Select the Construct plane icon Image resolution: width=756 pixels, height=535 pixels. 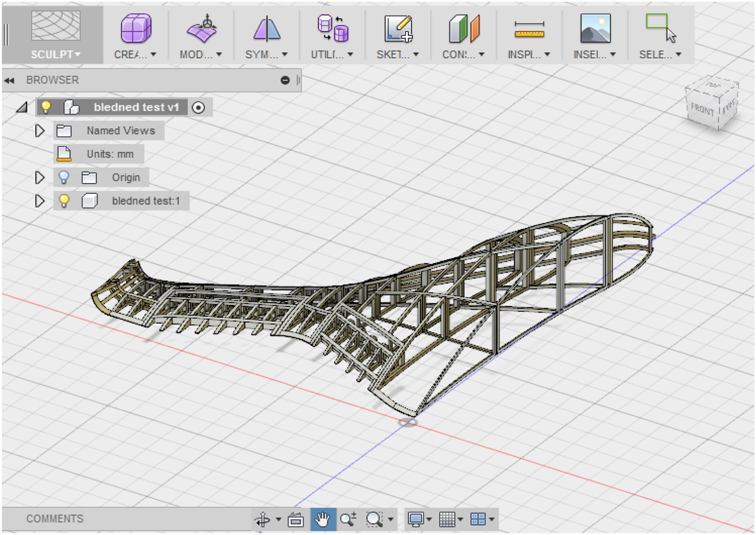[x=464, y=29]
